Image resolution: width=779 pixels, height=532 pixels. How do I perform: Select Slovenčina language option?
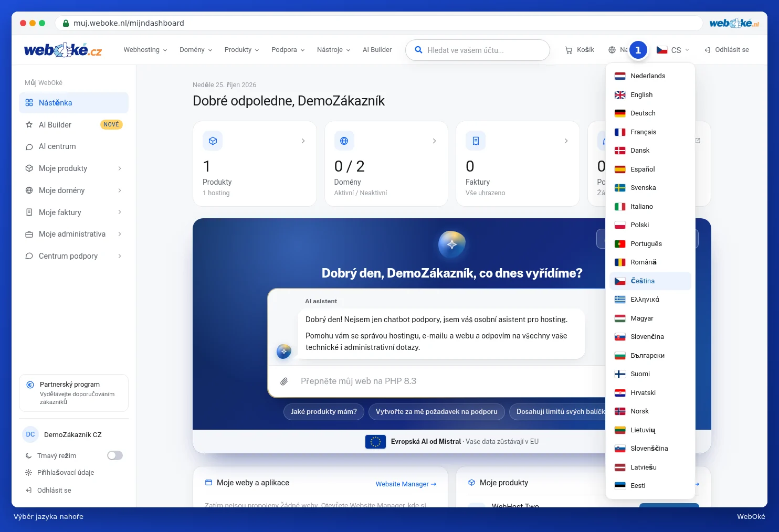click(650, 337)
